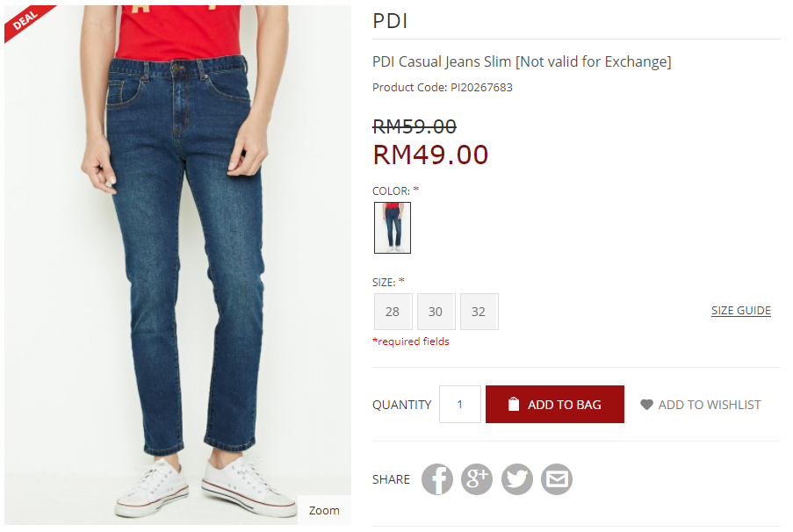793x532 pixels.
Task: Click the heart wishlist icon
Action: coord(646,405)
